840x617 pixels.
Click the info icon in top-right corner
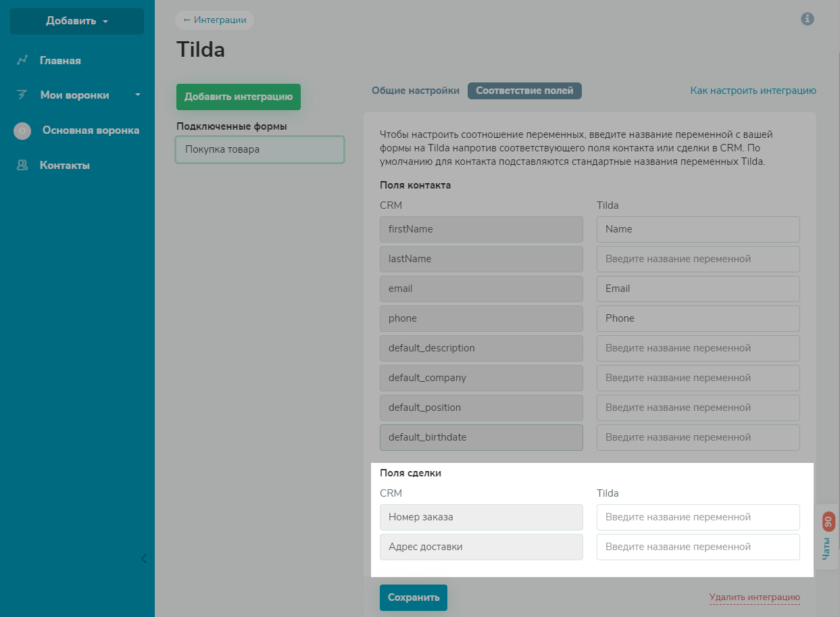click(807, 19)
